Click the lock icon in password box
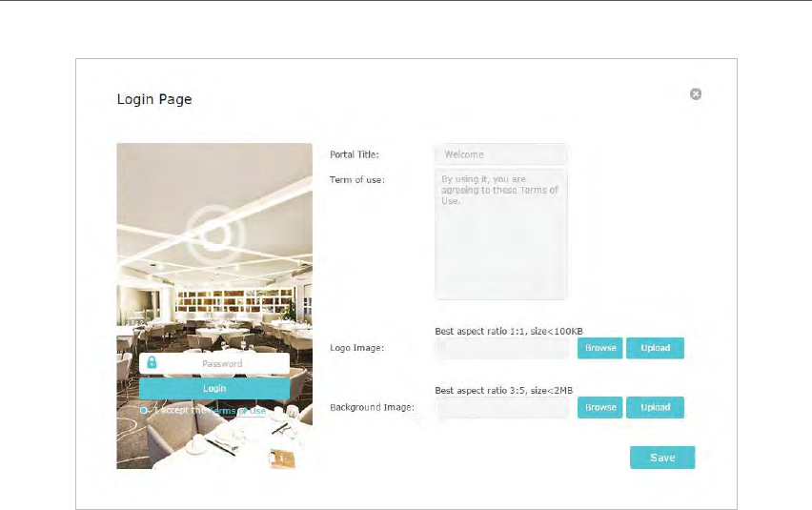Image resolution: width=812 pixels, height=510 pixels. (152, 362)
